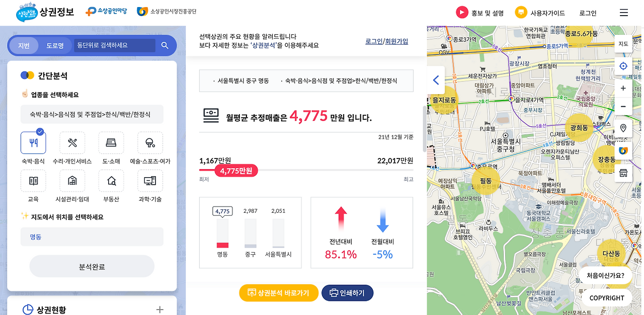Image resolution: width=644 pixels, height=315 pixels.
Task: Open the hamburger menu at top right
Action: (623, 13)
